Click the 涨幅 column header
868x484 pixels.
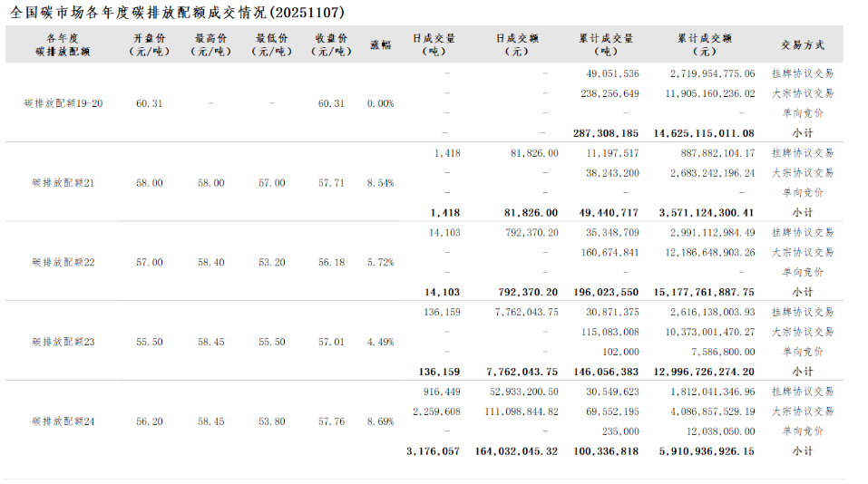tap(380, 44)
